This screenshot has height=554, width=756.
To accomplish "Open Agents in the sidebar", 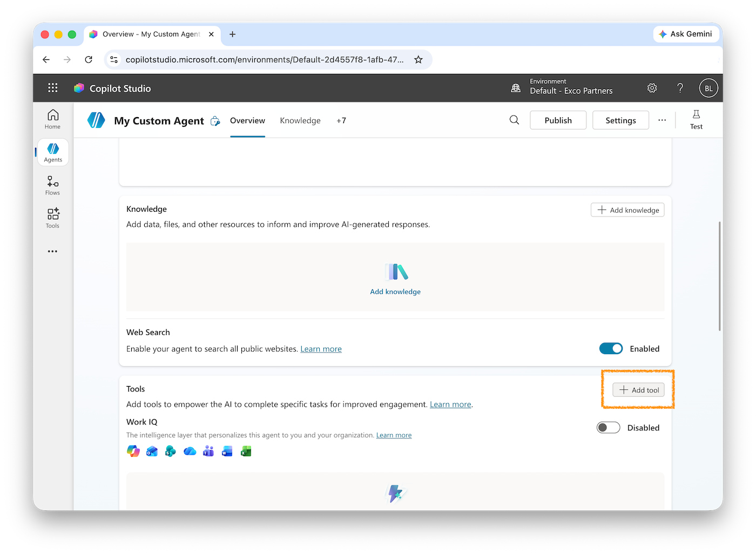I will (x=53, y=152).
